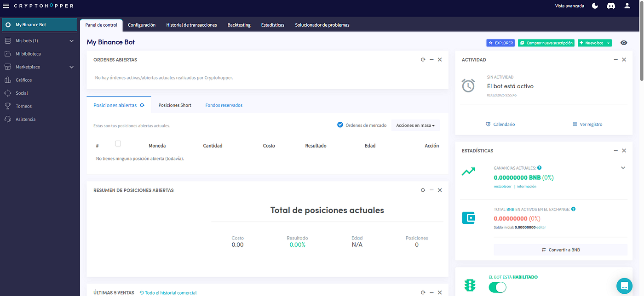The image size is (644, 296).
Task: Close the Órdenes abiertas panel
Action: point(440,60)
